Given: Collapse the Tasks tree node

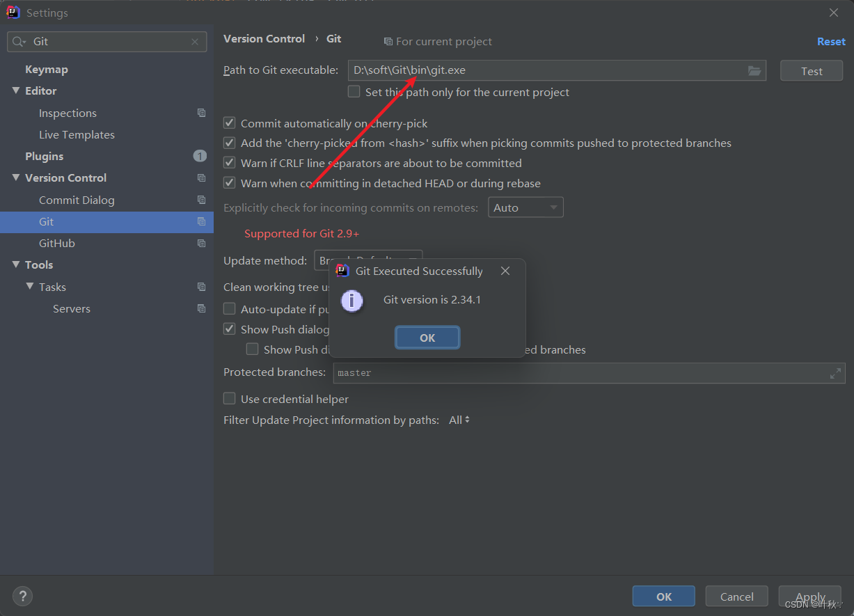Looking at the screenshot, I should click(30, 286).
